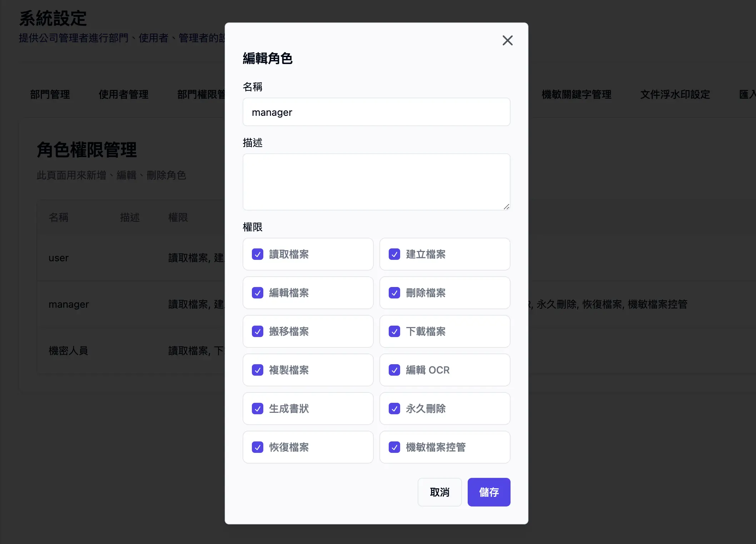Switch to the 文件浮水印設定 tab
756x544 pixels.
click(675, 94)
